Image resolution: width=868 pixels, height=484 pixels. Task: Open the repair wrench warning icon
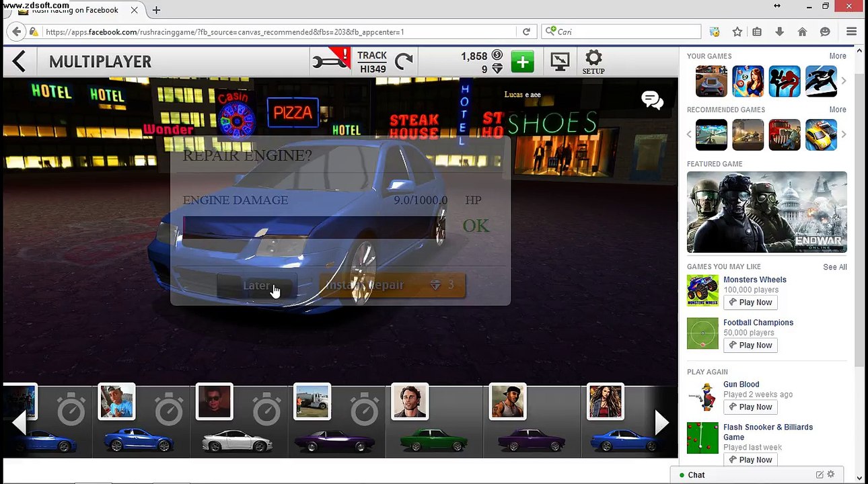click(x=331, y=61)
